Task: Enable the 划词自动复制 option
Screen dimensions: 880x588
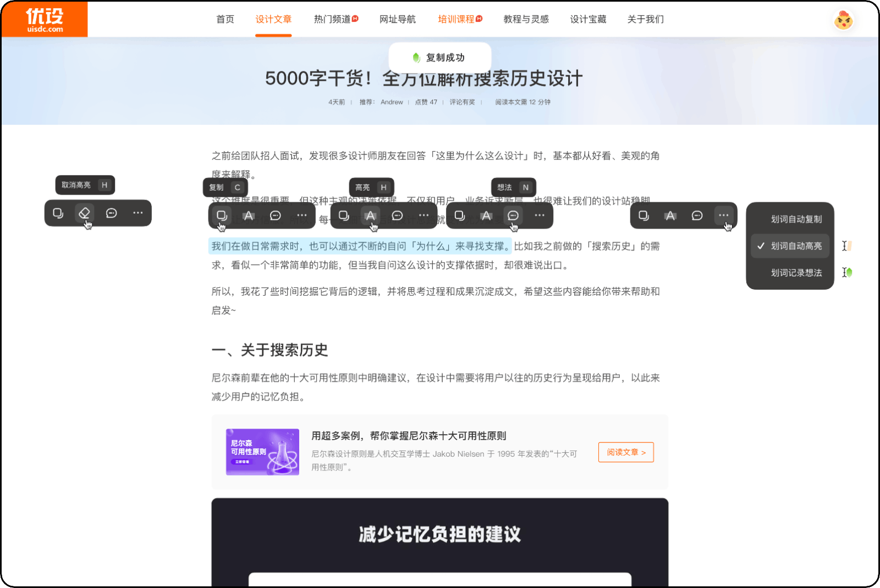Action: click(795, 219)
